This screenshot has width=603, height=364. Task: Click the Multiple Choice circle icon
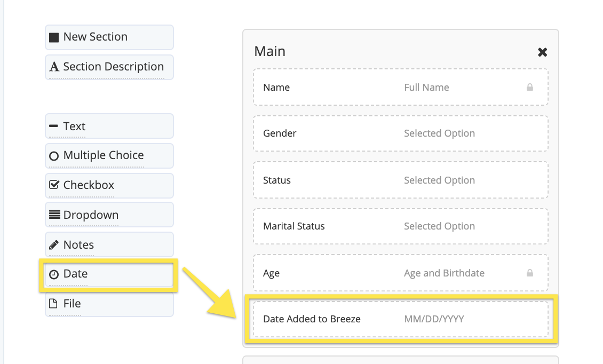tap(54, 156)
